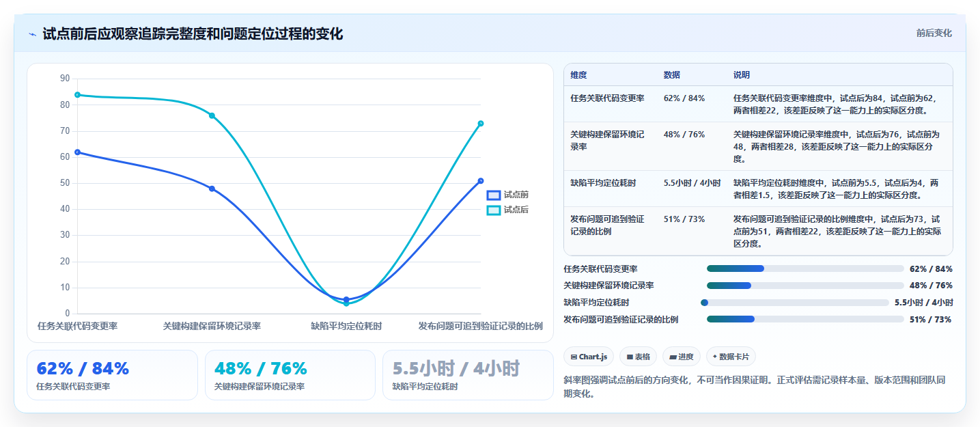The height and width of the screenshot is (427, 980).
Task: Click the 试点后 point at 76 on chart
Action: [212, 115]
